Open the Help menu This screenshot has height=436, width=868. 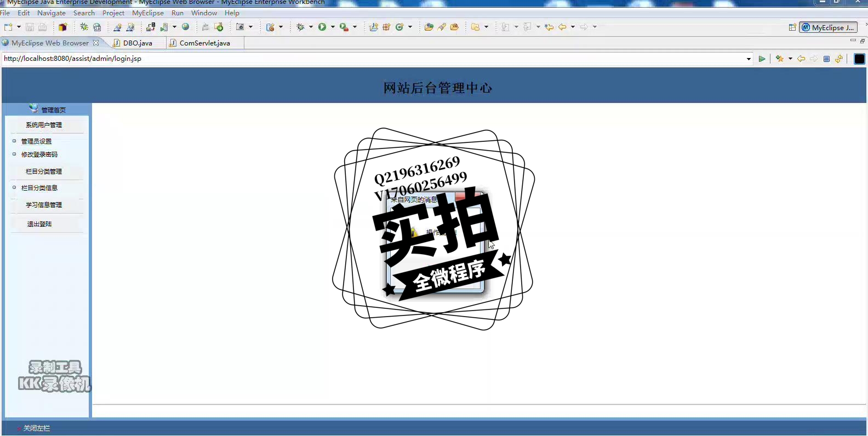pyautogui.click(x=232, y=13)
